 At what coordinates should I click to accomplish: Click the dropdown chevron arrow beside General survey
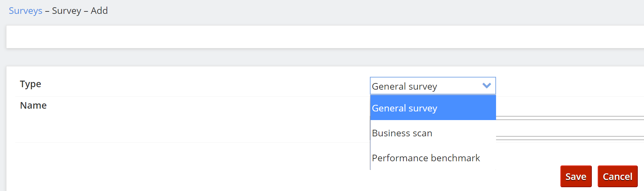[x=486, y=86]
